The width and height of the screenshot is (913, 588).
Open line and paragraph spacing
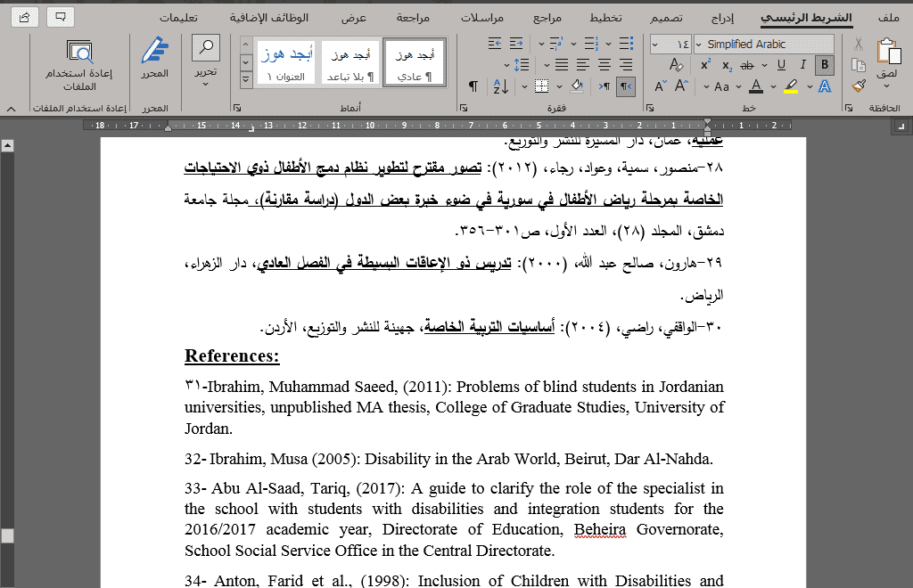click(522, 65)
